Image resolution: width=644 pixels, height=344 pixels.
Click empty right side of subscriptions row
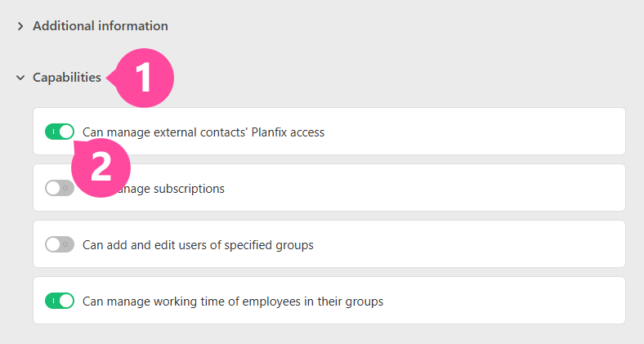click(490, 188)
